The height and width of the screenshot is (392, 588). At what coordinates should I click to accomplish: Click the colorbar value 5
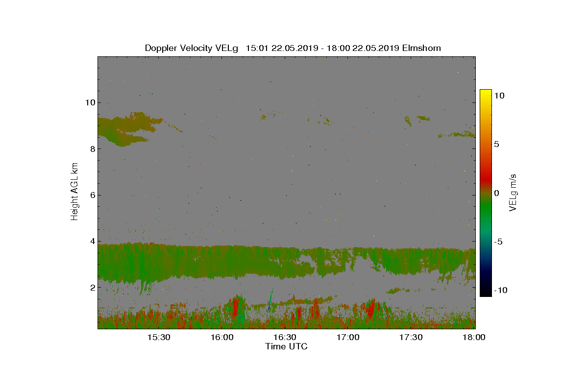[497, 145]
